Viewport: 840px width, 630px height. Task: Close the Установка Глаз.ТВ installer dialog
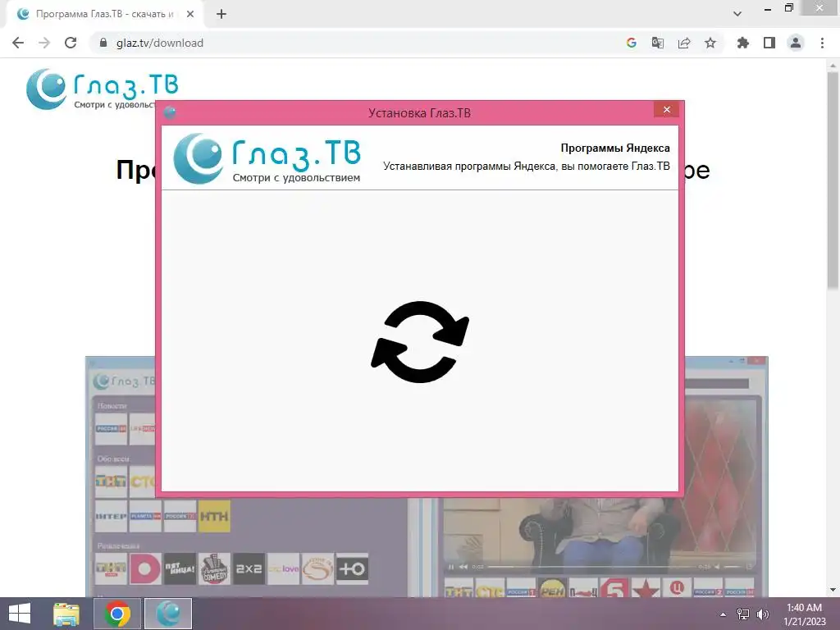tap(666, 109)
